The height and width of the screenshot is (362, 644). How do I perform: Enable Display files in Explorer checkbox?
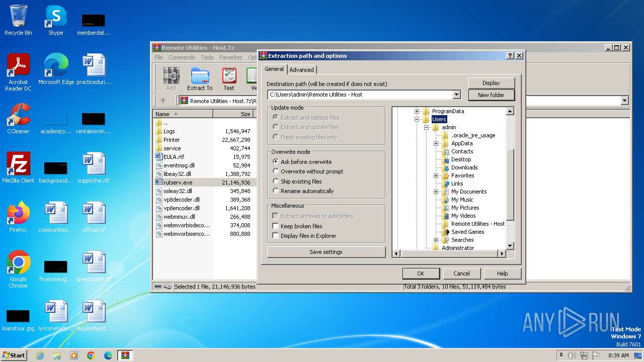point(275,236)
